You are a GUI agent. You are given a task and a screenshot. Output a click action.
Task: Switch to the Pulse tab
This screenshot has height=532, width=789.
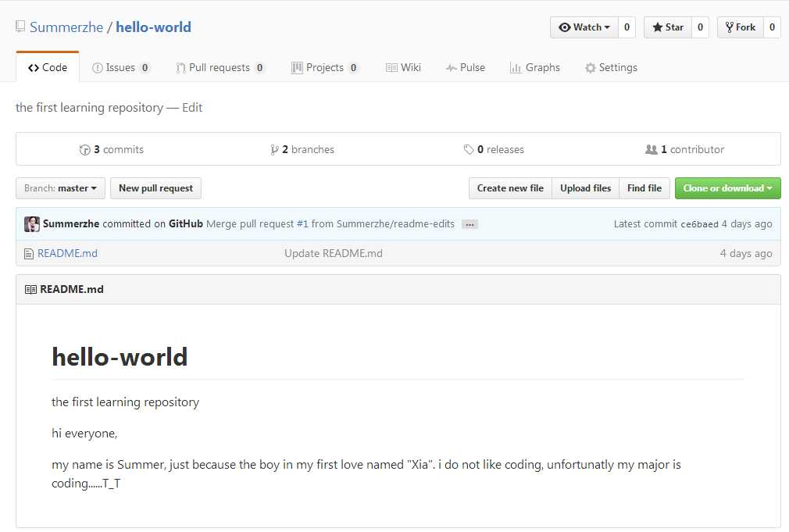click(465, 67)
